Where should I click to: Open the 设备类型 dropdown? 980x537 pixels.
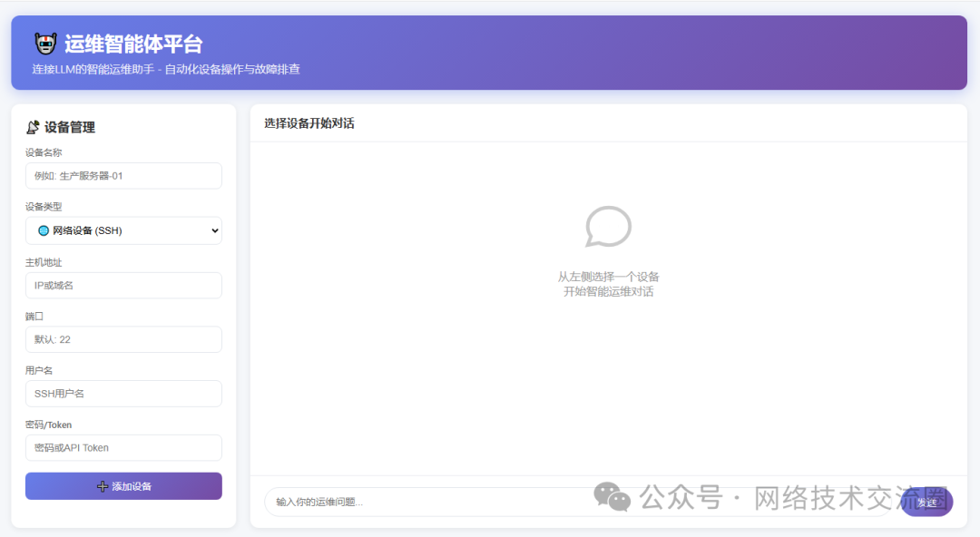click(x=122, y=230)
